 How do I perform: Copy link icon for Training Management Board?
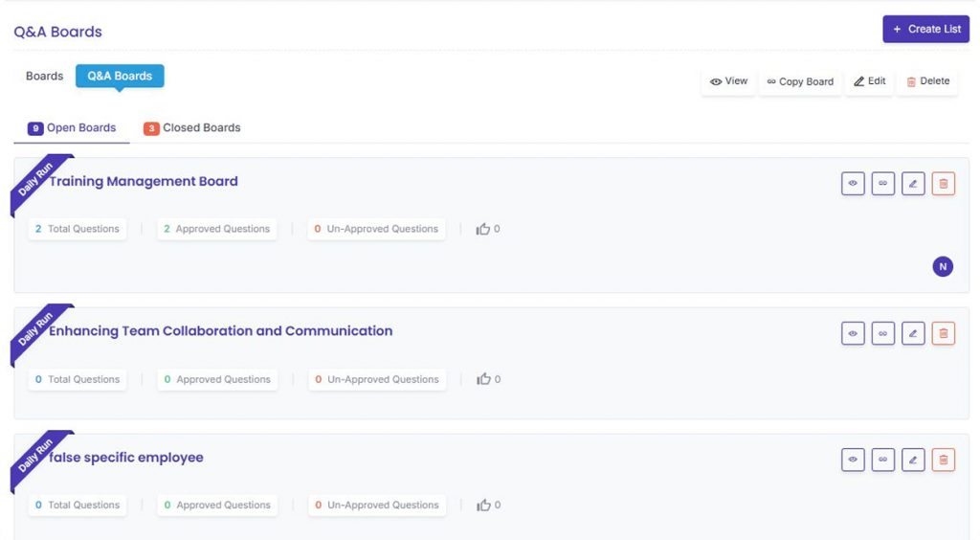coord(883,184)
